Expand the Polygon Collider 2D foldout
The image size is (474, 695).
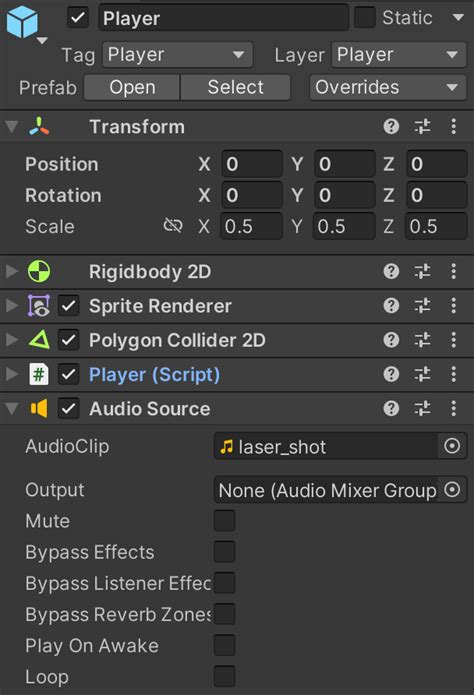(12, 340)
